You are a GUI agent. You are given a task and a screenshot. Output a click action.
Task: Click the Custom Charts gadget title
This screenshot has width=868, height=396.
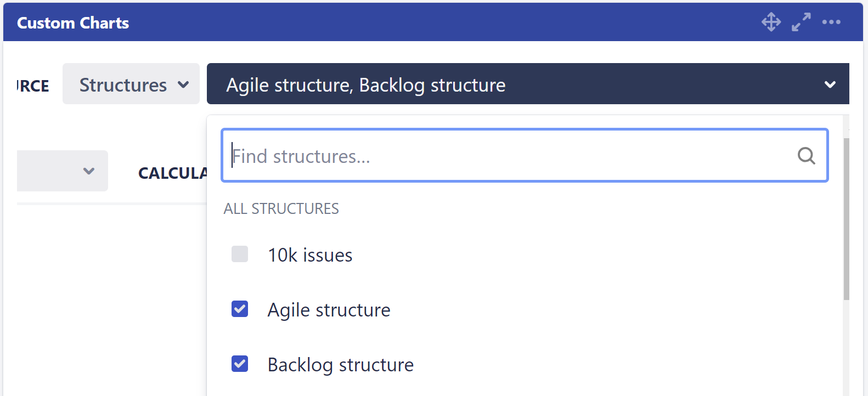pyautogui.click(x=73, y=22)
